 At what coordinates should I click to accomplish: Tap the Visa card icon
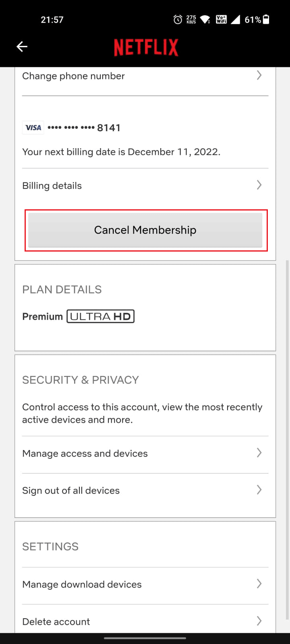point(33,128)
